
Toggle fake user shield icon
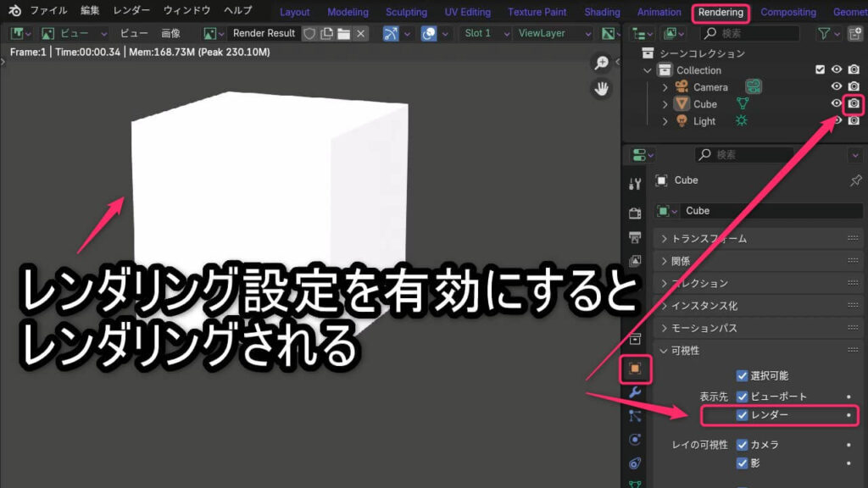tap(309, 34)
